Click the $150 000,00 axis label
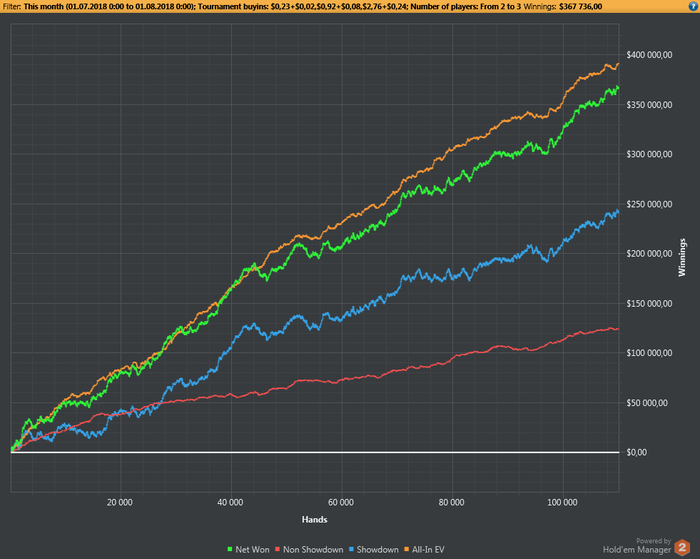700x559 pixels. click(649, 304)
